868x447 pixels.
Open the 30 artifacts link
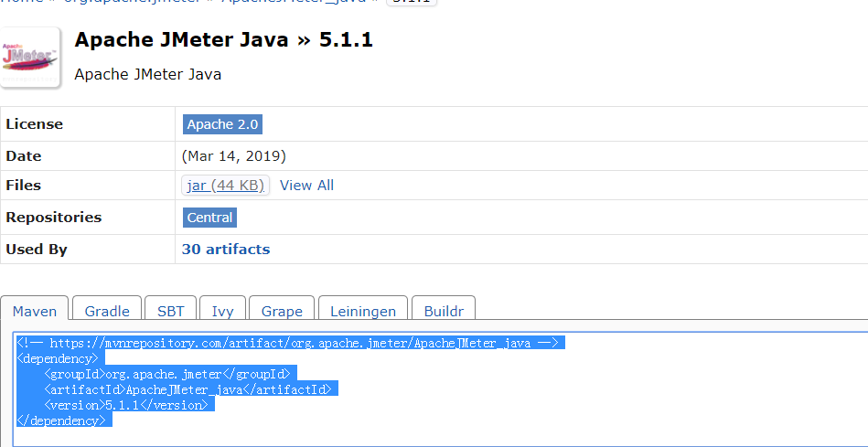coord(226,249)
